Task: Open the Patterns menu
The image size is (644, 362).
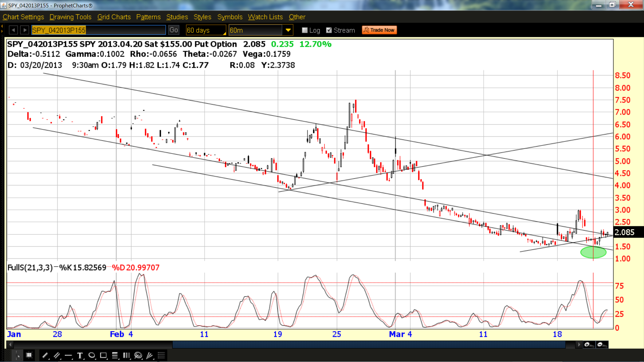Action: (x=148, y=17)
